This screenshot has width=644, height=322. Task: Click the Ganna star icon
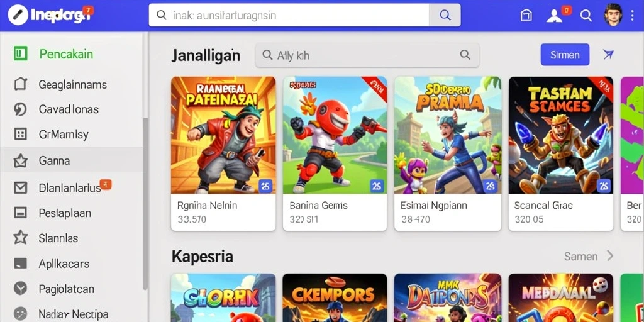[x=20, y=161]
